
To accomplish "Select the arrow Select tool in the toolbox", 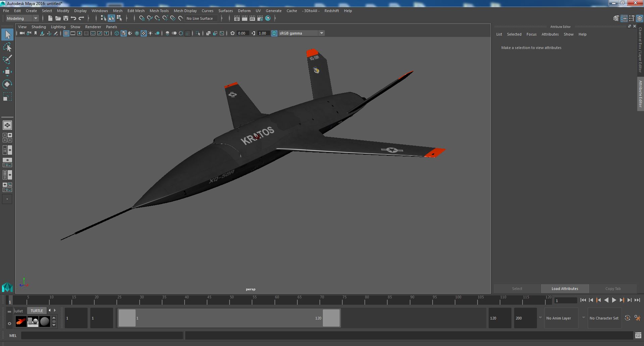I will point(7,35).
